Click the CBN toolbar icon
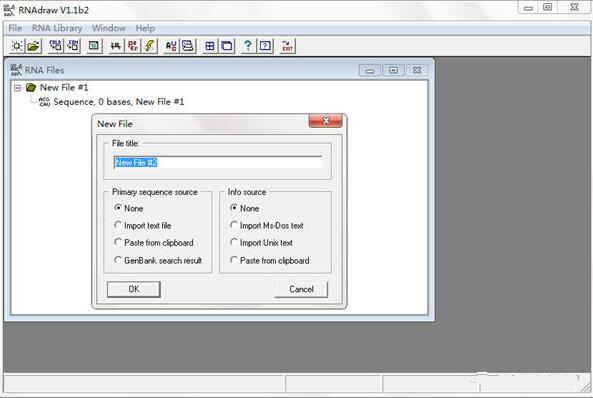Viewport: 593px width, 398px height. coord(73,46)
